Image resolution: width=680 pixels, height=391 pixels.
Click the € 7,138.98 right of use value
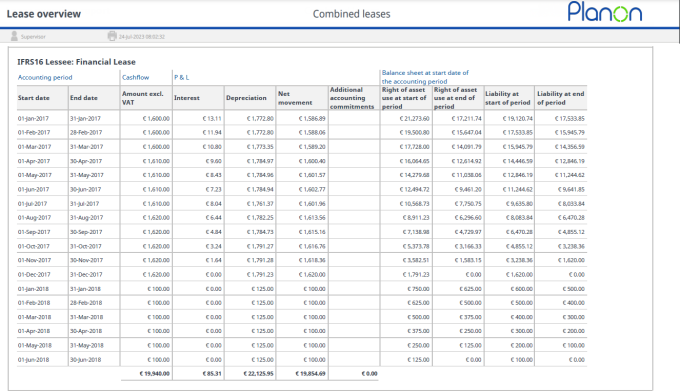416,232
